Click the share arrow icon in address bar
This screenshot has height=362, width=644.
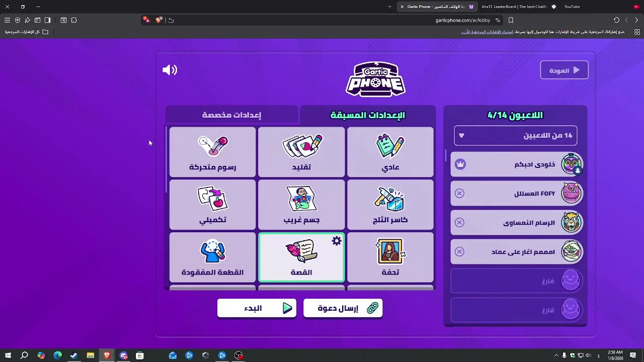pos(171,20)
